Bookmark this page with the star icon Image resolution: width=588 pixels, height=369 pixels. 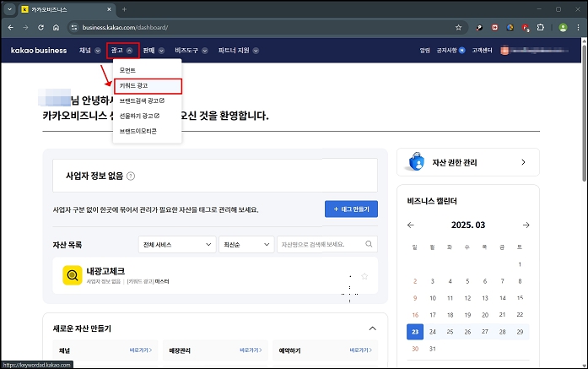(x=458, y=27)
